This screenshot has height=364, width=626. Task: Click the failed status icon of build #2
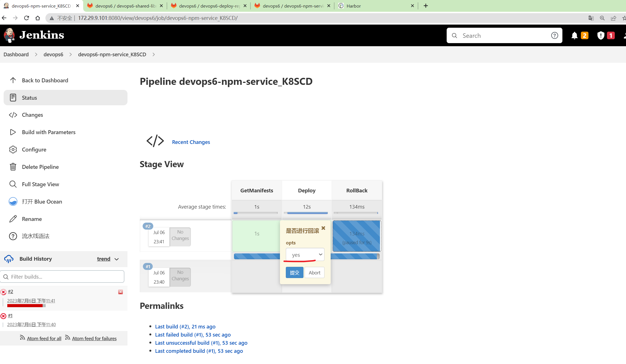pos(3,292)
